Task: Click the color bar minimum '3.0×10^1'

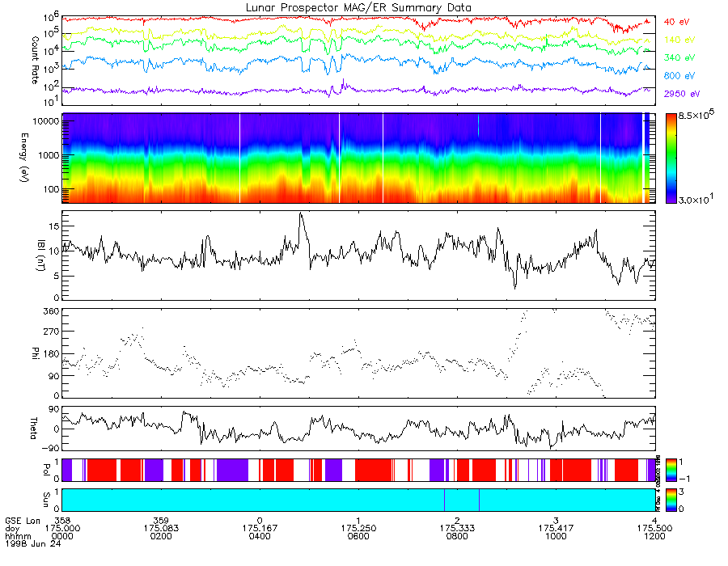Action: (696, 200)
